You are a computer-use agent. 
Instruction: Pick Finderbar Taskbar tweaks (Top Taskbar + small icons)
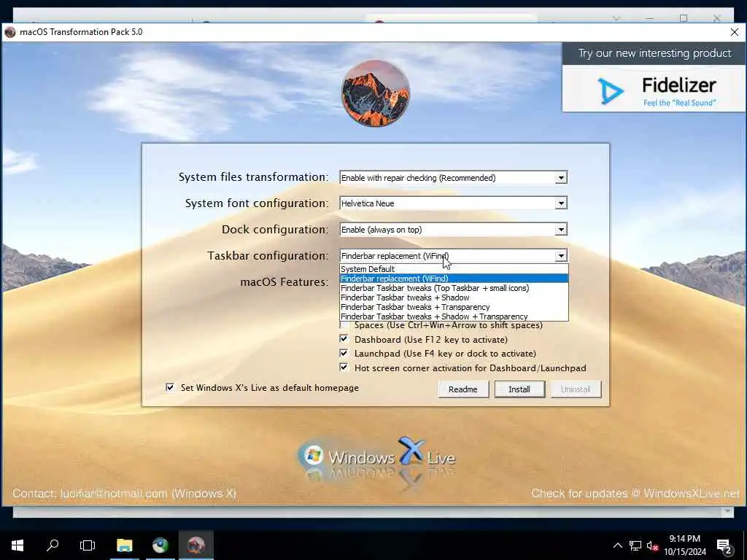(454, 288)
